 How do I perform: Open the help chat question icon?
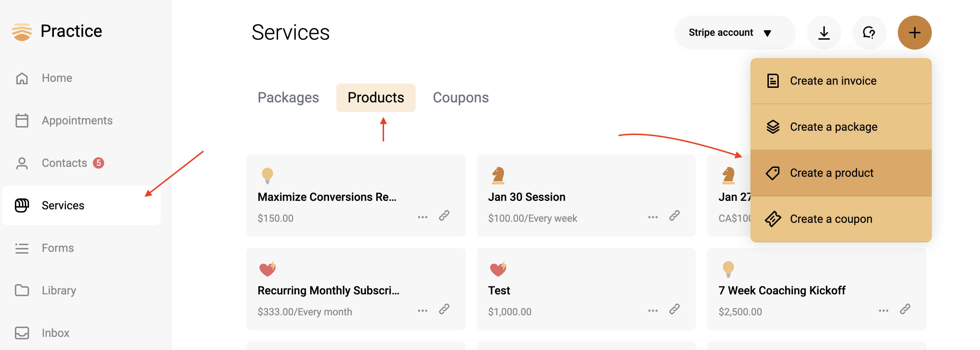click(x=869, y=33)
